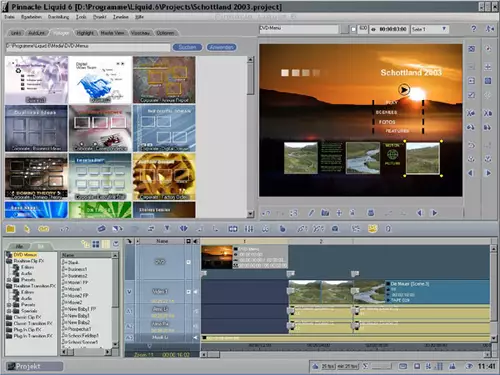Select the golden gears menu template thumbnail
The height and width of the screenshot is (375, 500).
[x=164, y=176]
